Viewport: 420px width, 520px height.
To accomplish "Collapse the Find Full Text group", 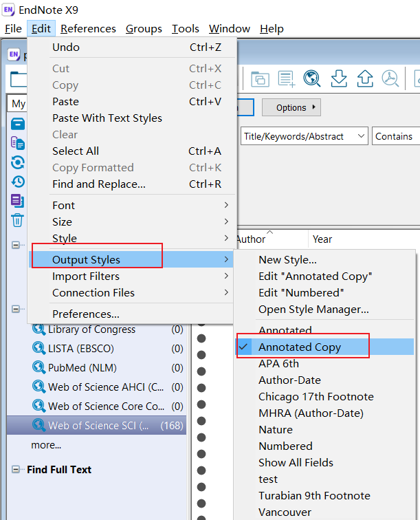I will (15, 470).
